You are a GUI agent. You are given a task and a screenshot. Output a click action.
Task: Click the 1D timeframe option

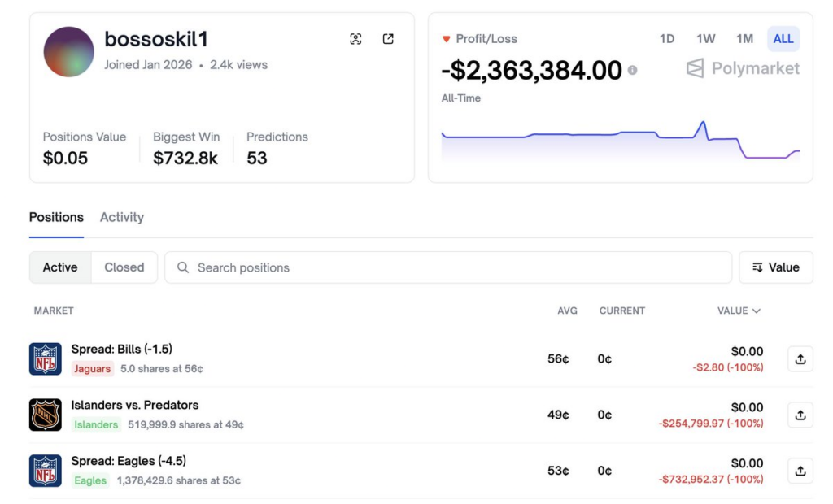(665, 38)
